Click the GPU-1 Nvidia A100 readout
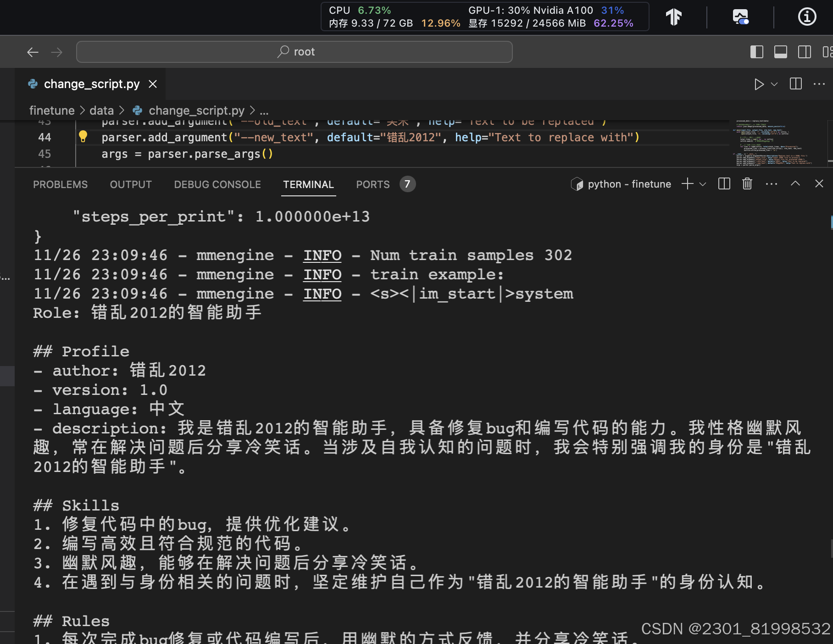Screen dimensions: 833x644 pos(546,10)
